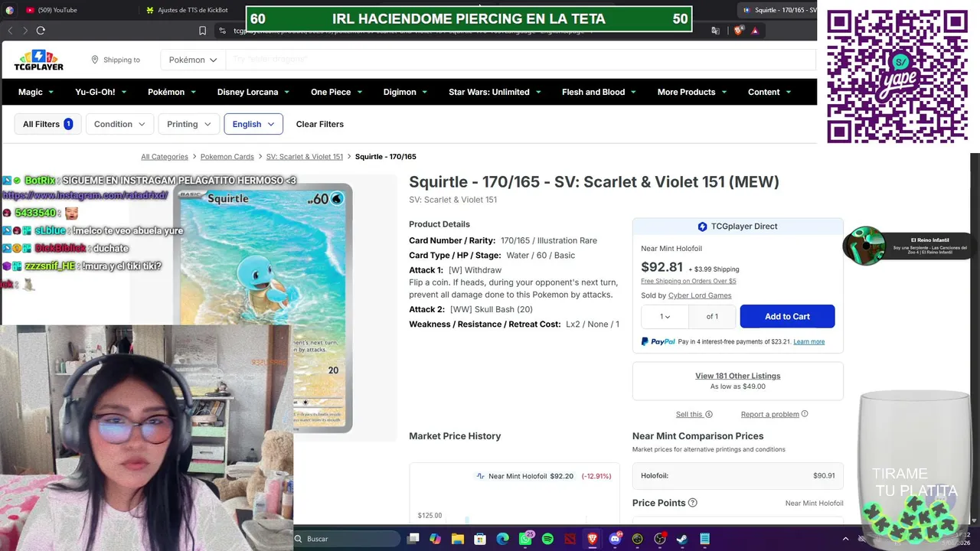Open the Pokemon Cards breadcrumb link
The height and width of the screenshot is (551, 980).
227,157
